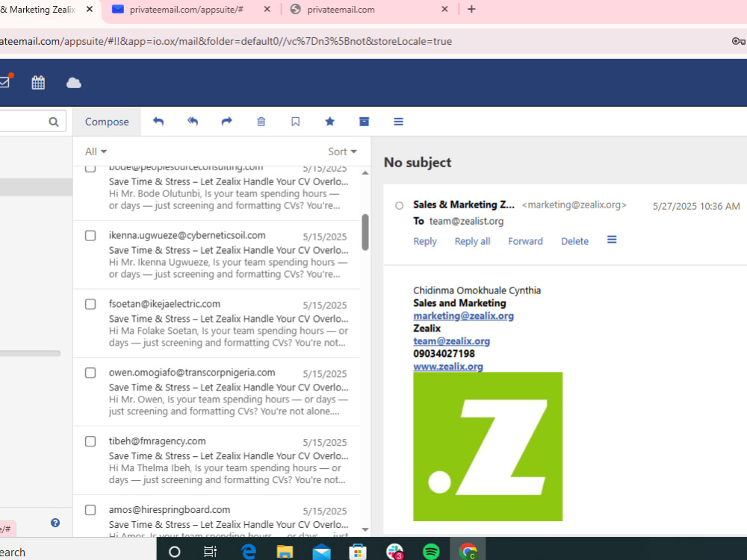
Task: Close the privateemail.com/appsuite tab
Action: [x=267, y=9]
